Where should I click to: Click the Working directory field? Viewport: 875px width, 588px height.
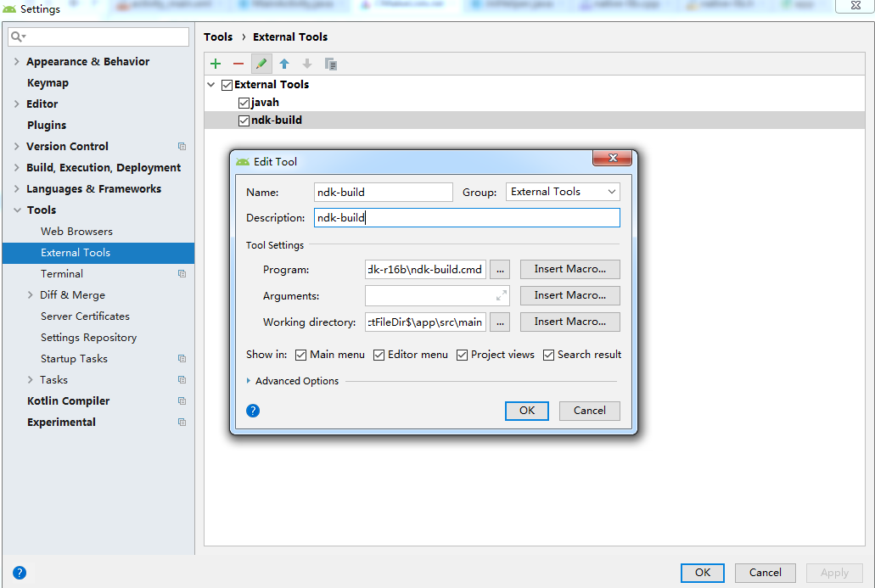point(425,322)
